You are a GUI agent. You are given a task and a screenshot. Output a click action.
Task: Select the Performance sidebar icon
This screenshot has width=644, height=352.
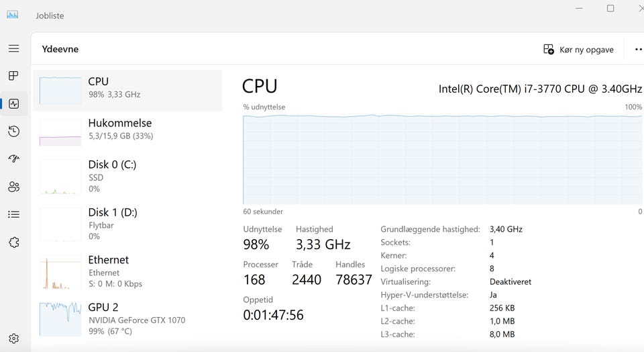[13, 103]
